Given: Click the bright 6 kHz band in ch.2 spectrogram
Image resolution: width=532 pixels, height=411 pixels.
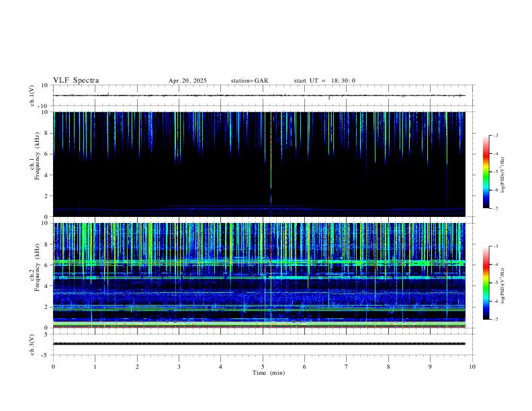Looking at the screenshot, I should tap(259, 263).
